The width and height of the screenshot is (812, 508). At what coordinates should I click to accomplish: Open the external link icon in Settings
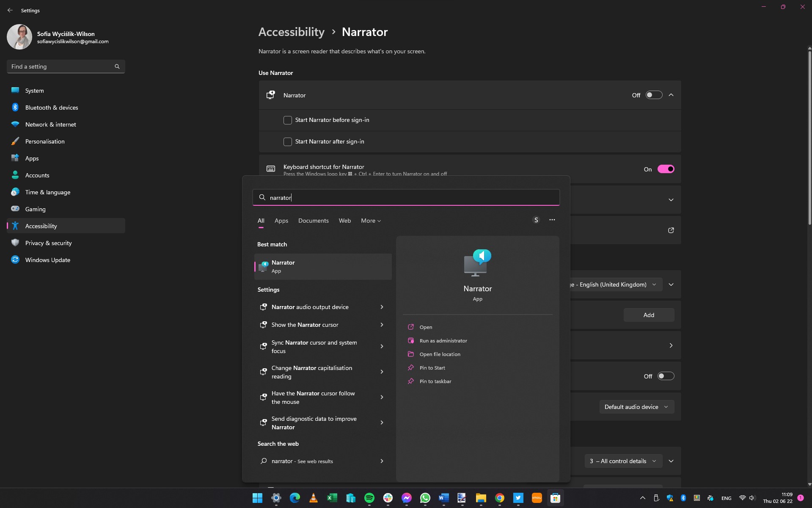click(x=671, y=230)
